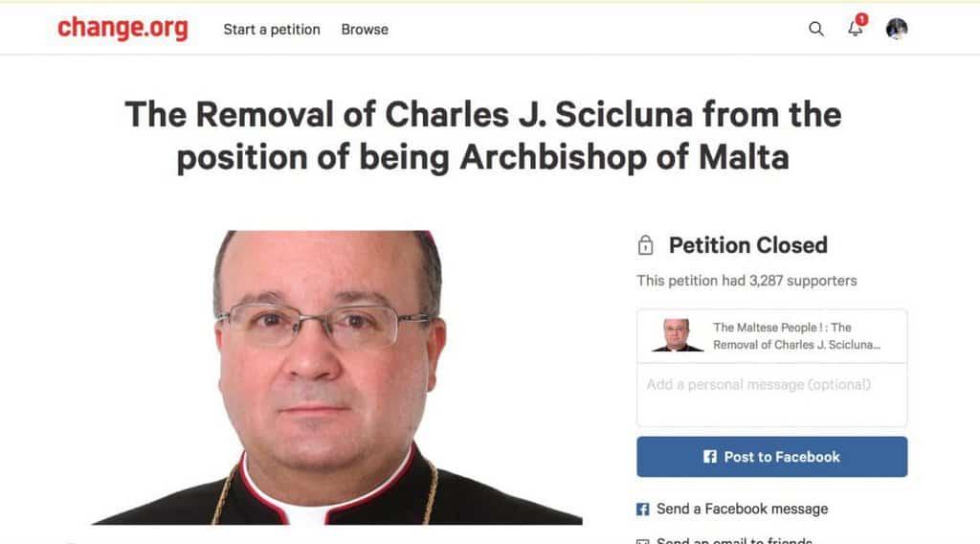Click the large petition photo
This screenshot has height=544, width=980.
336,376
